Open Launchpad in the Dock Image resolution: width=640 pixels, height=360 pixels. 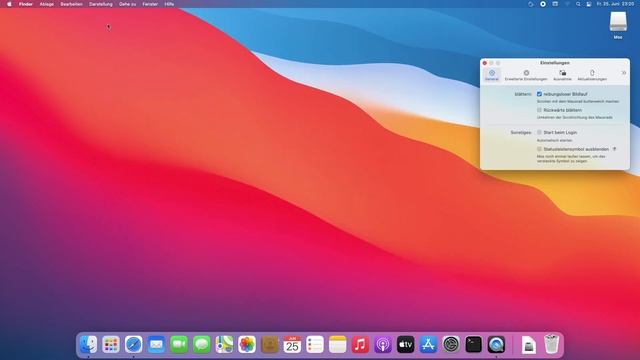111,344
